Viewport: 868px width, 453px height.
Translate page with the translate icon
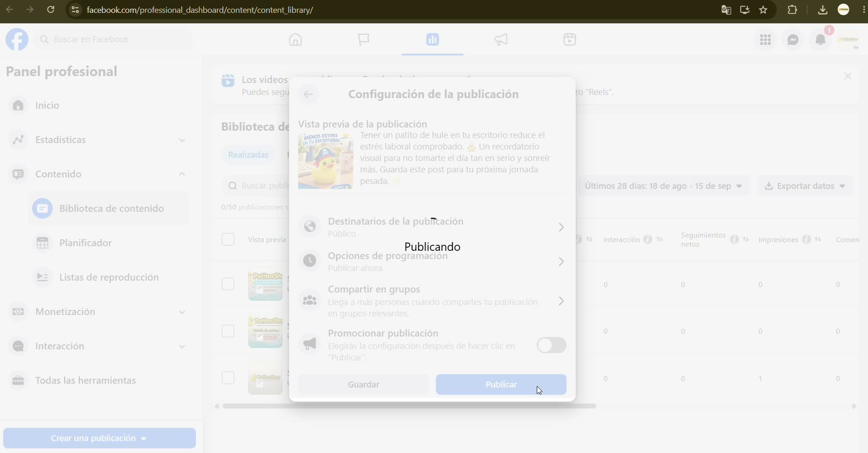pos(726,10)
